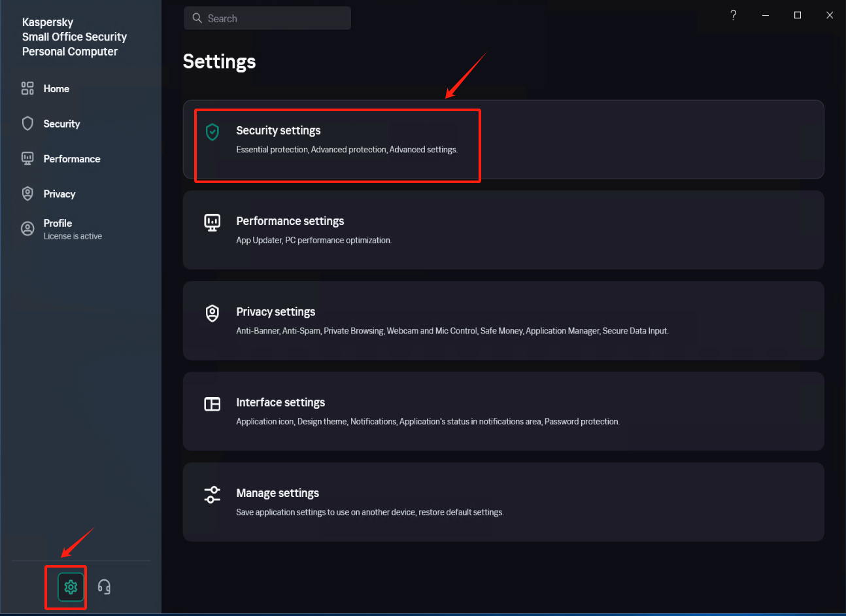This screenshot has width=846, height=616.
Task: Open the Privacy section label
Action: click(59, 194)
